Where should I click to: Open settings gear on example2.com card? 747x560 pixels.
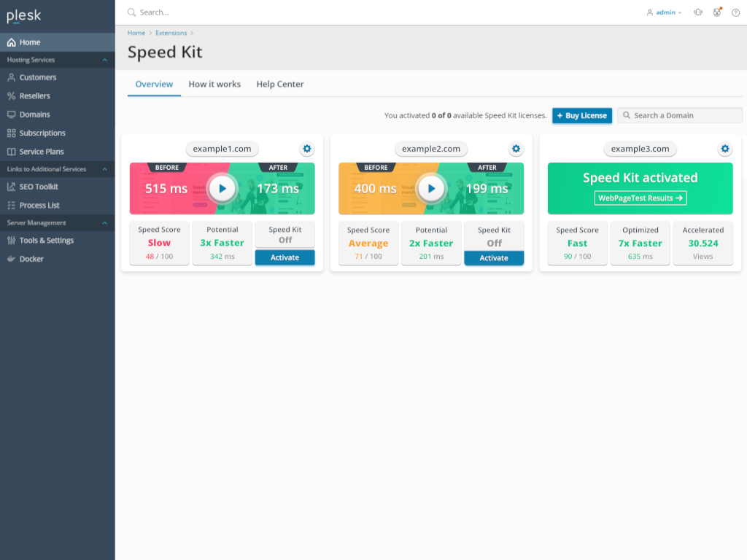516,149
